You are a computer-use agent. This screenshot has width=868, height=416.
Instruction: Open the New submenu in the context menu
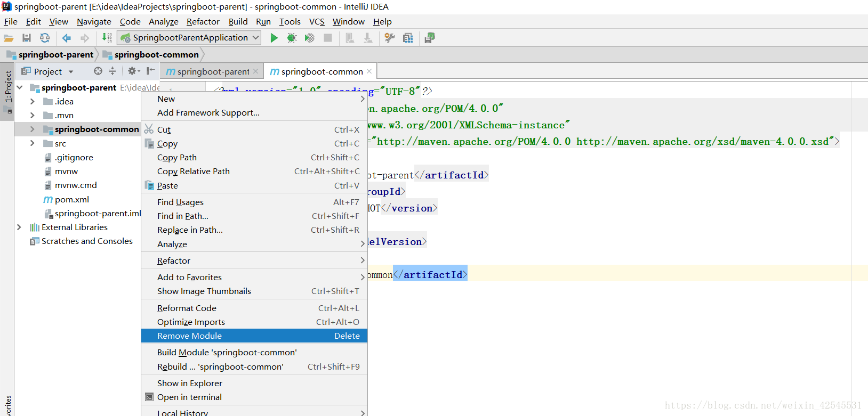pos(254,99)
